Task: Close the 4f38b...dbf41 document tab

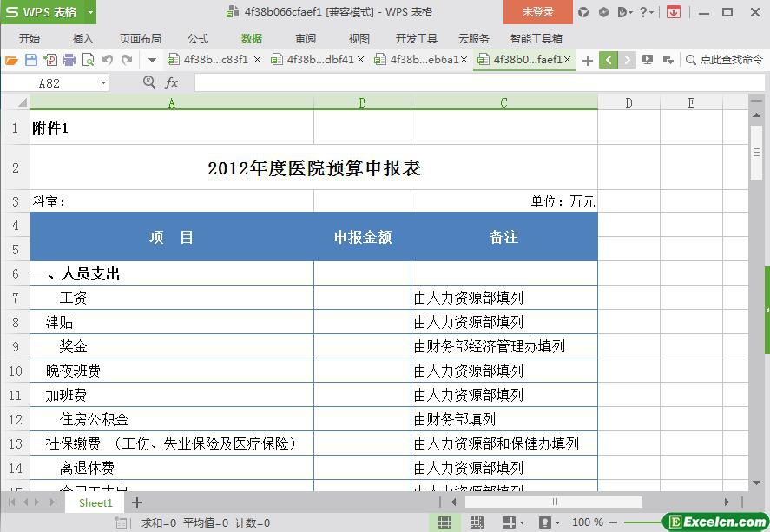Action: click(360, 60)
